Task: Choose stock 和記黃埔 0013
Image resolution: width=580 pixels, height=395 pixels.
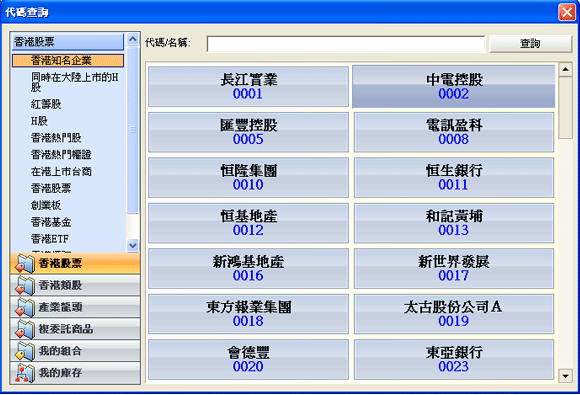Action: (453, 223)
